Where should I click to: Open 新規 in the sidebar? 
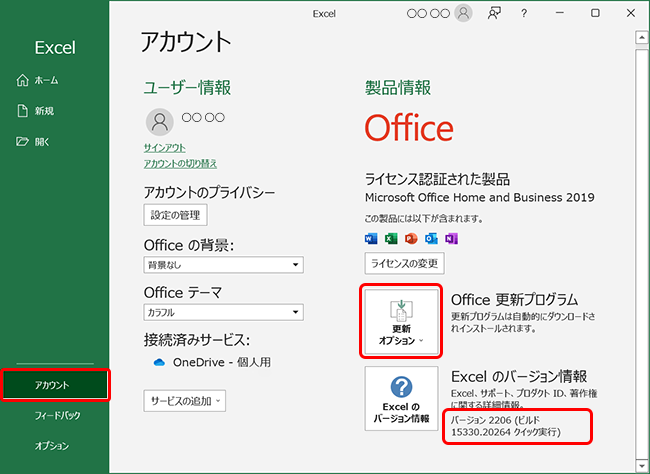pyautogui.click(x=36, y=111)
